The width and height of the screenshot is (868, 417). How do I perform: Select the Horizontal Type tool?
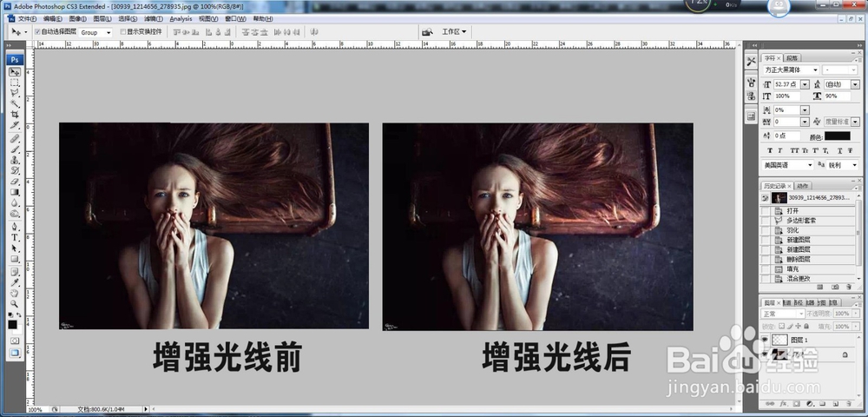(x=15, y=237)
